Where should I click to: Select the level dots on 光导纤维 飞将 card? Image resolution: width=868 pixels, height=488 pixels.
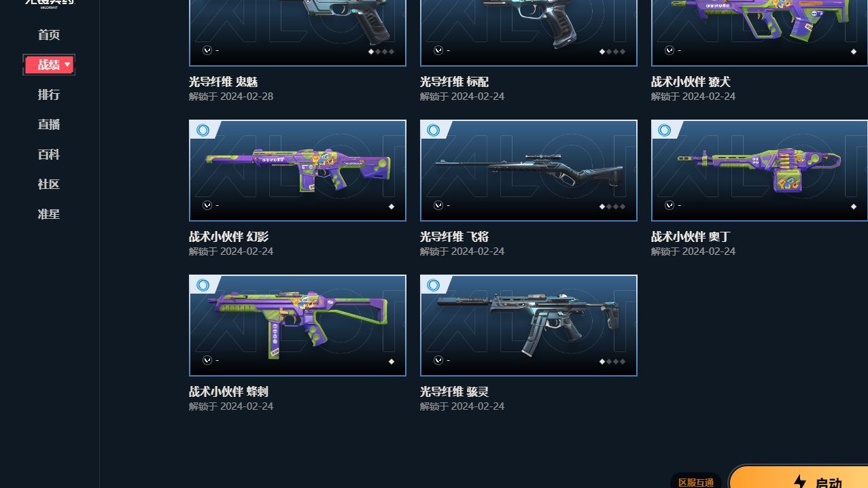pos(612,207)
